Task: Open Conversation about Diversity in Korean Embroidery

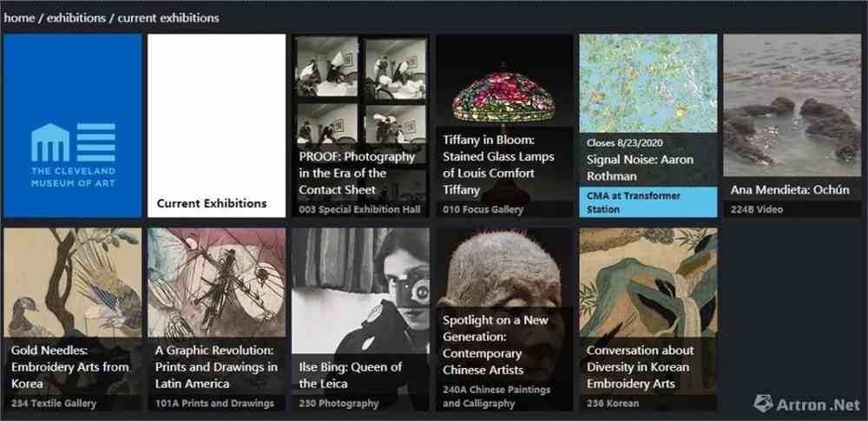Action: [x=648, y=319]
